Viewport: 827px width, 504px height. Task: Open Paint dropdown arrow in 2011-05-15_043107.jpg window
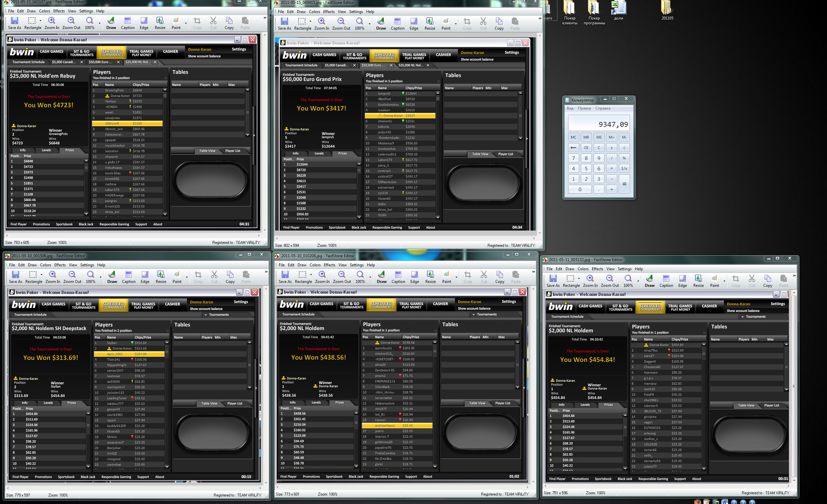point(186,23)
